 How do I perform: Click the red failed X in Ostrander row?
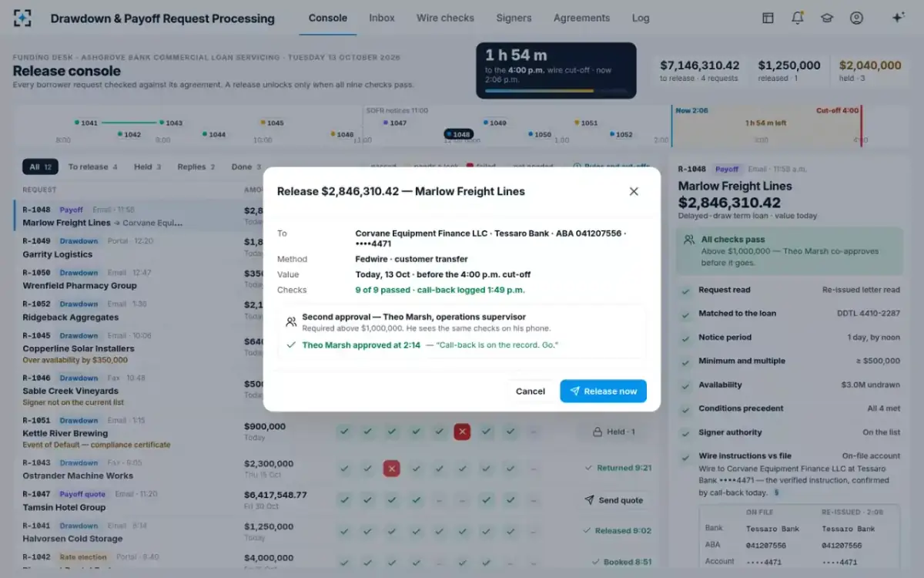[391, 469]
